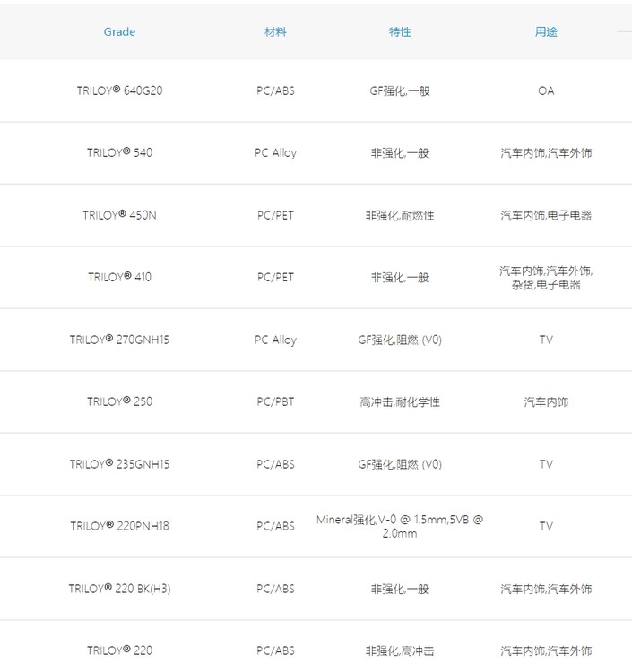Open the TRILOY 410 grade row

coord(119,277)
